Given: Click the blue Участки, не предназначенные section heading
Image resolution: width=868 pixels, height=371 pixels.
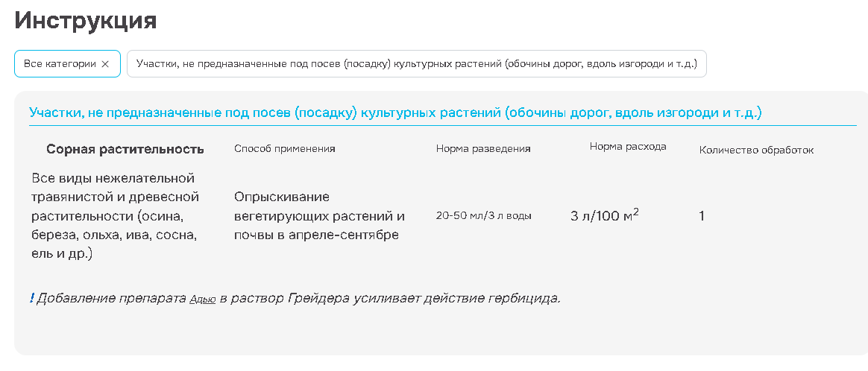Looking at the screenshot, I should pyautogui.click(x=394, y=112).
